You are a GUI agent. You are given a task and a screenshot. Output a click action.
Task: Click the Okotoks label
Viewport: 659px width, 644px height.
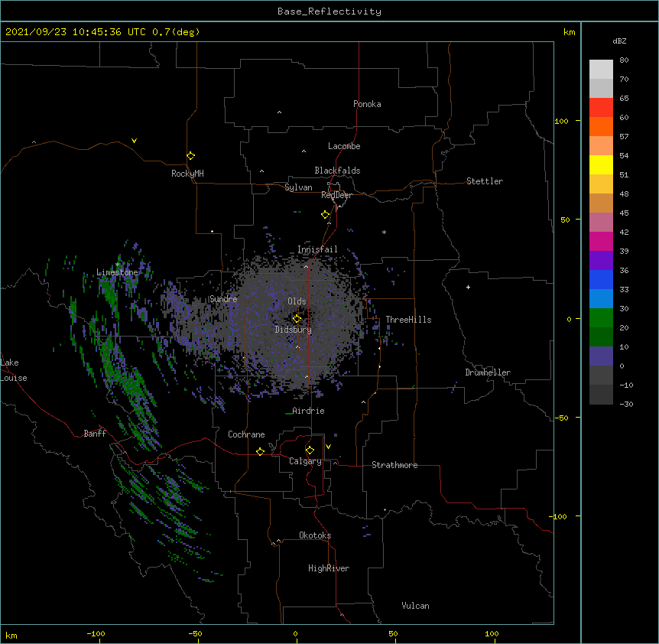point(315,535)
